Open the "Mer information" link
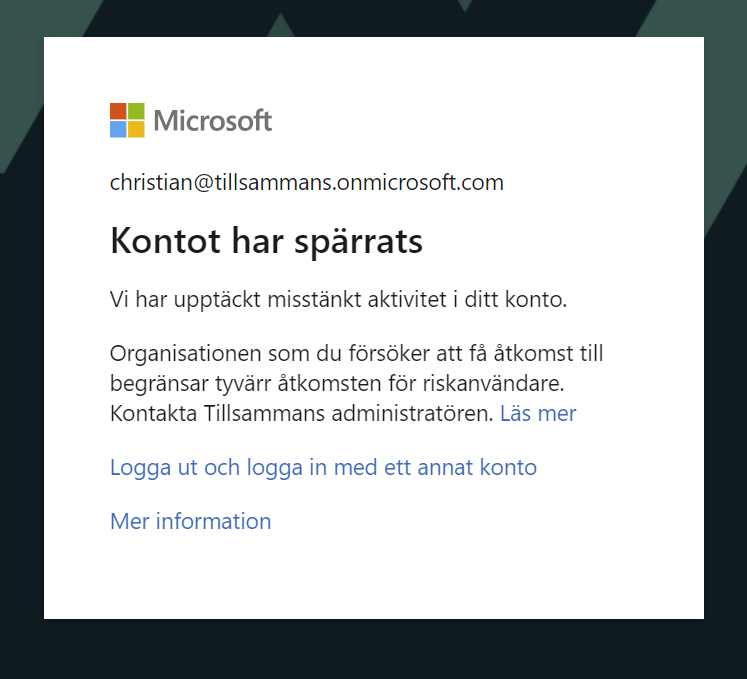747x679 pixels. (x=190, y=521)
